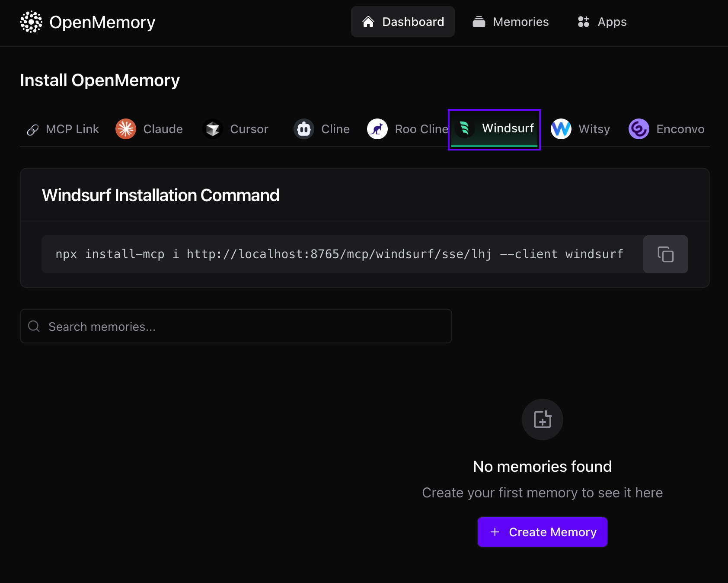Click Create your first memory message

543,493
